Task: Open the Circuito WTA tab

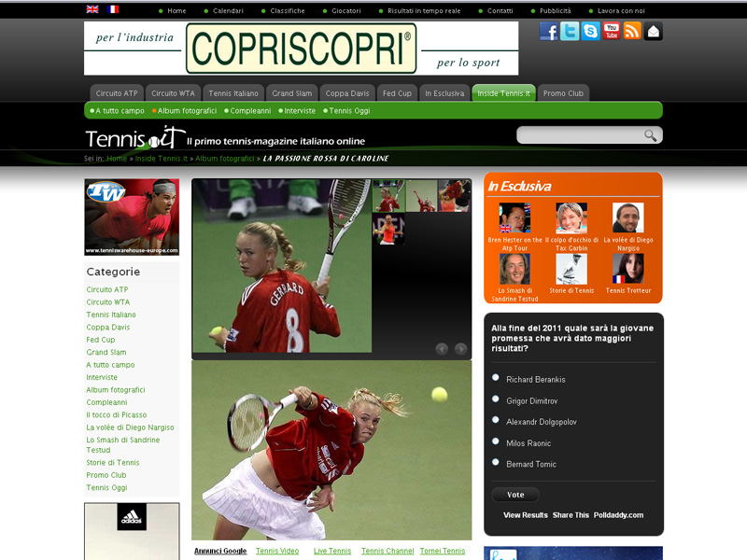Action: click(173, 93)
